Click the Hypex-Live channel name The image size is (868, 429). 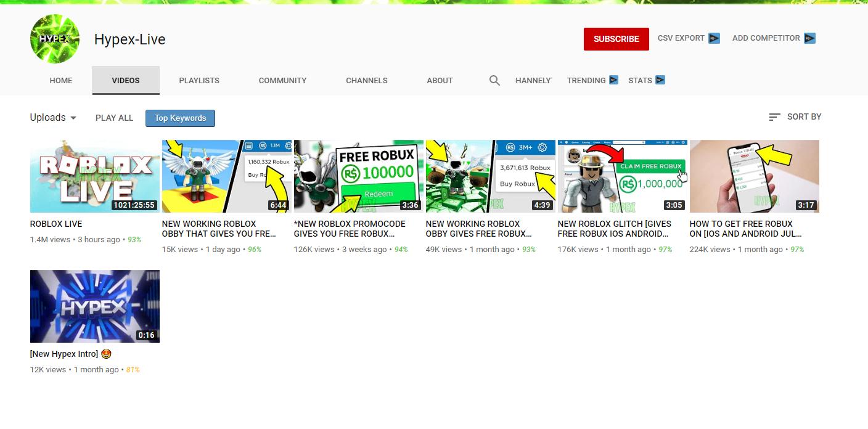tap(130, 39)
